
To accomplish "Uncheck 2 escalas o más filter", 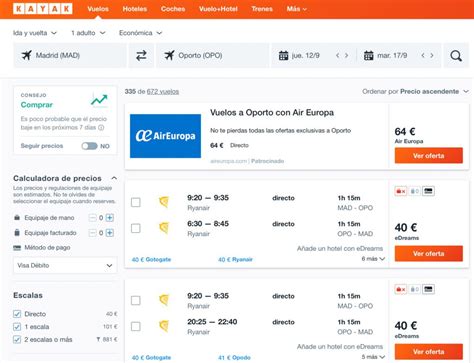I will tap(17, 339).
